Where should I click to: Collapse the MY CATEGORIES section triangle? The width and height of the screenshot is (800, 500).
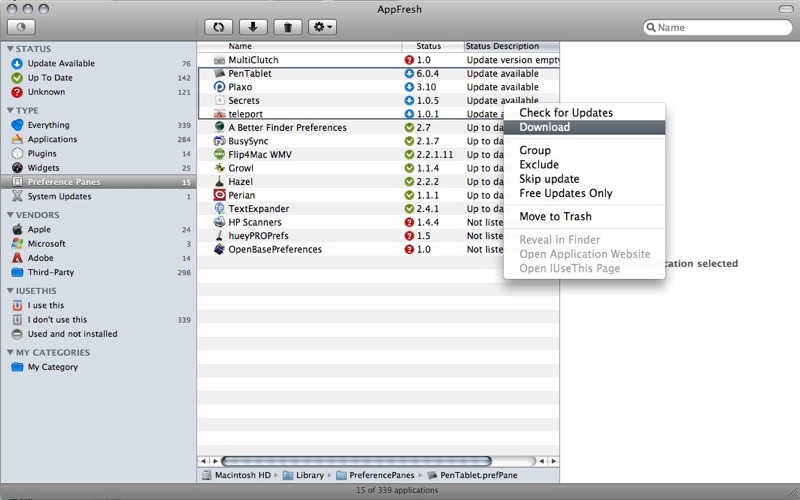tap(10, 353)
